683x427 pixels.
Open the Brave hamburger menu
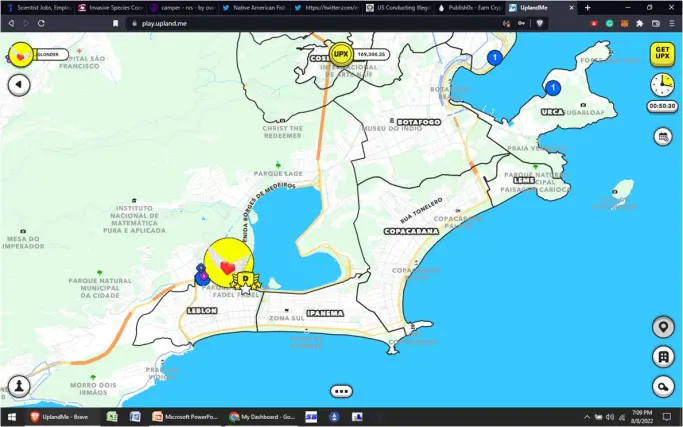click(671, 24)
